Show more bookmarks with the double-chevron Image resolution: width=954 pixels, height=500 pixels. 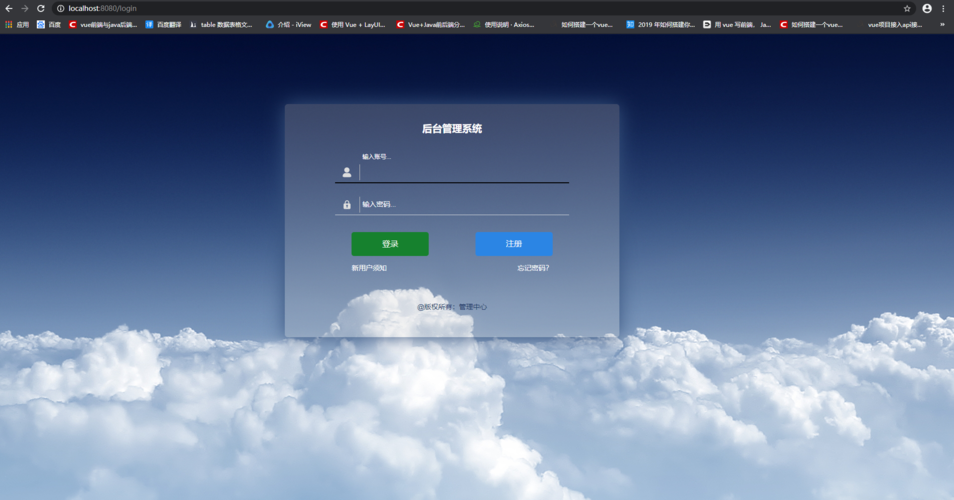click(942, 25)
